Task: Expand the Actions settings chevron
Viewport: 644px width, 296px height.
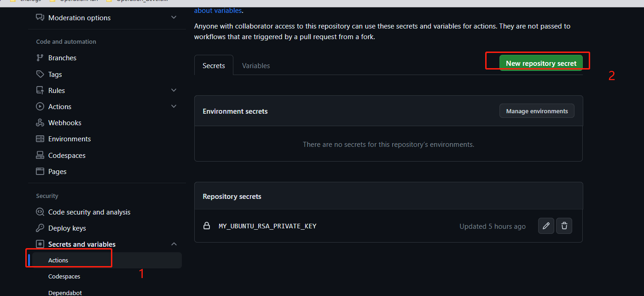Action: click(x=174, y=106)
